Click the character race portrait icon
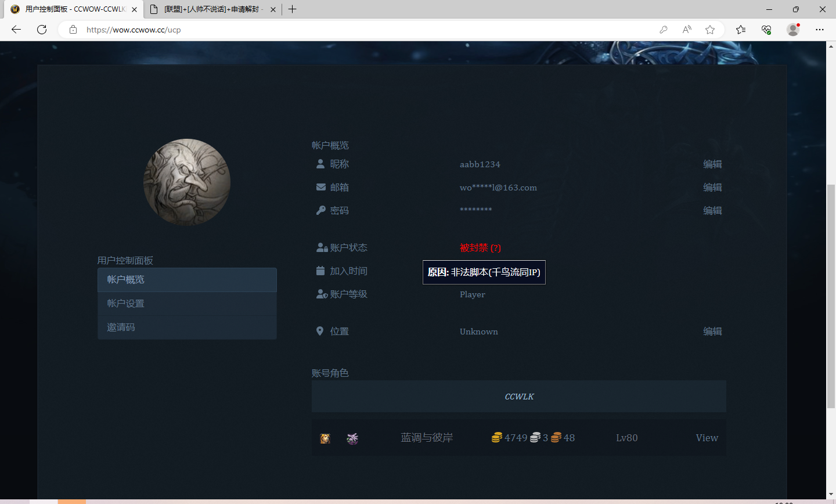836x504 pixels. 325,438
